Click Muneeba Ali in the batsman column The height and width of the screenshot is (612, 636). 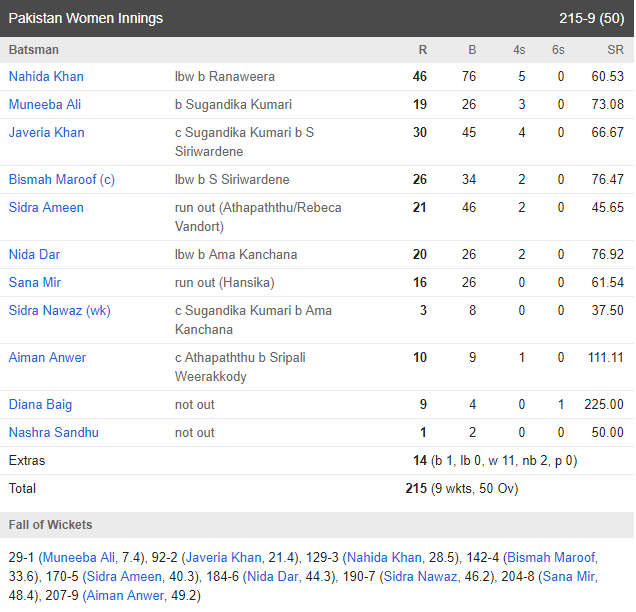click(46, 105)
